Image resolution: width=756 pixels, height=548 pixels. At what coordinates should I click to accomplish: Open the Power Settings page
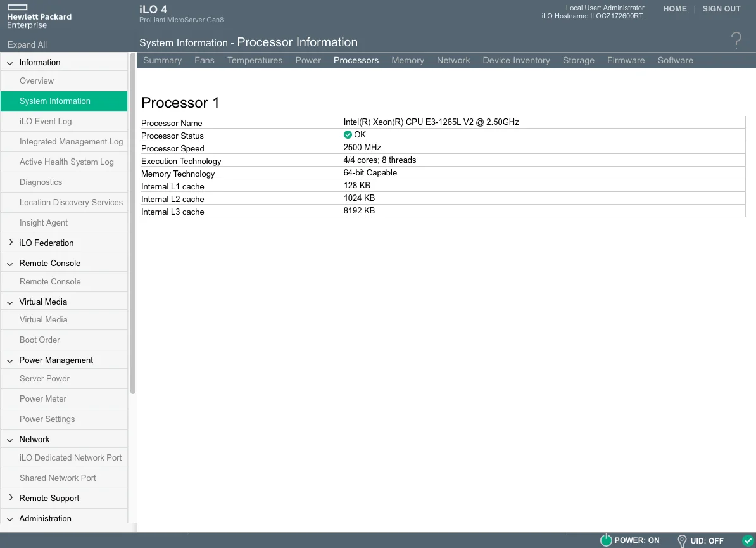point(64,419)
